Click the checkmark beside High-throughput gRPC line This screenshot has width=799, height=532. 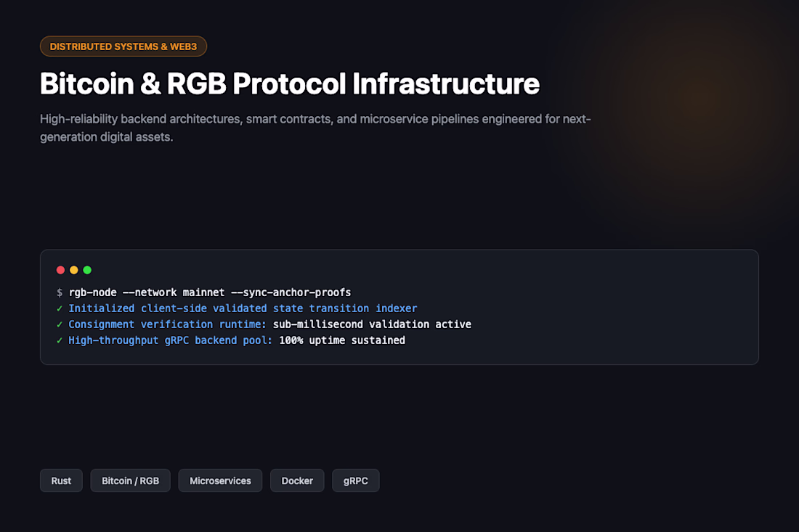coord(60,340)
